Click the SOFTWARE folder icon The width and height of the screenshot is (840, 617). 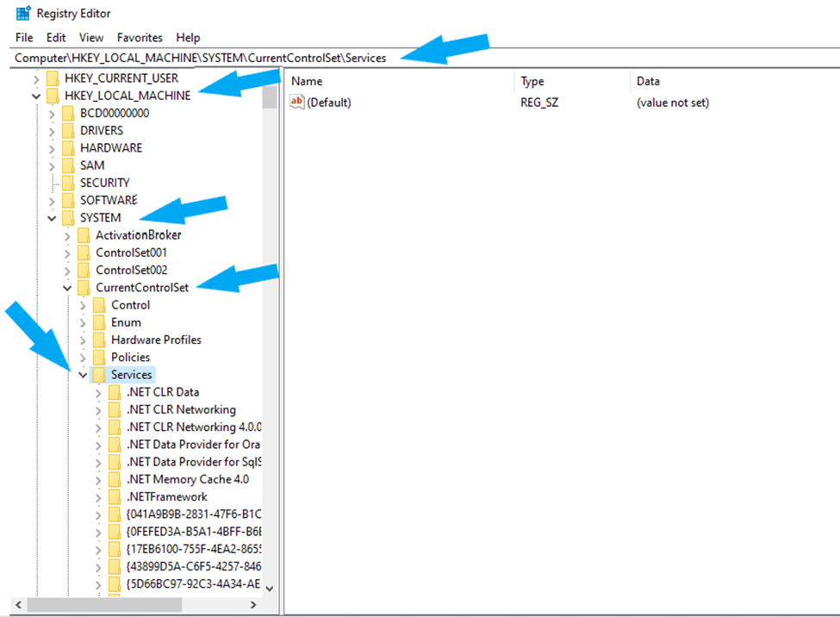(68, 200)
